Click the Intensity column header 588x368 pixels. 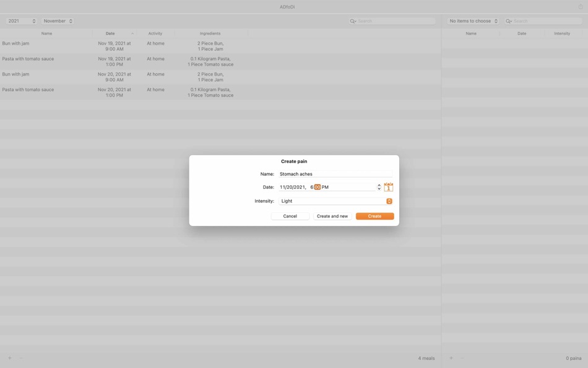(x=562, y=33)
